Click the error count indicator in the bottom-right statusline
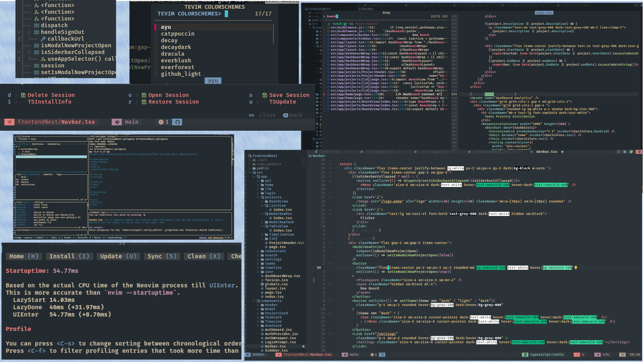 374,355
